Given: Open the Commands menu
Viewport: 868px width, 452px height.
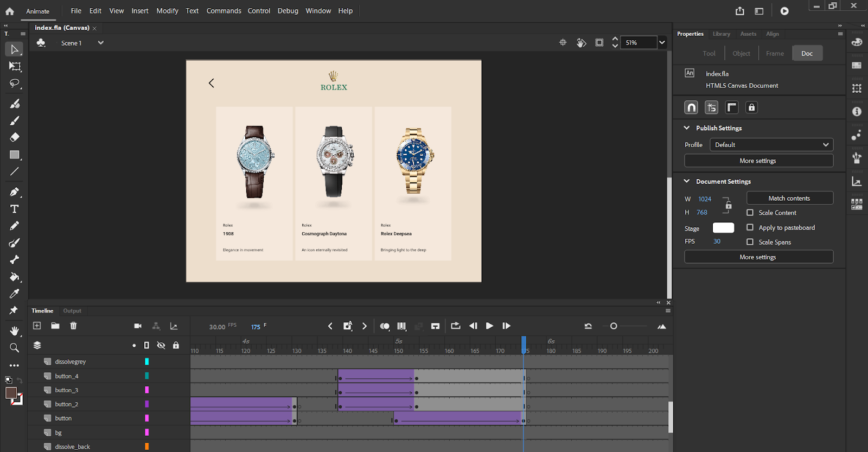Looking at the screenshot, I should pos(224,11).
